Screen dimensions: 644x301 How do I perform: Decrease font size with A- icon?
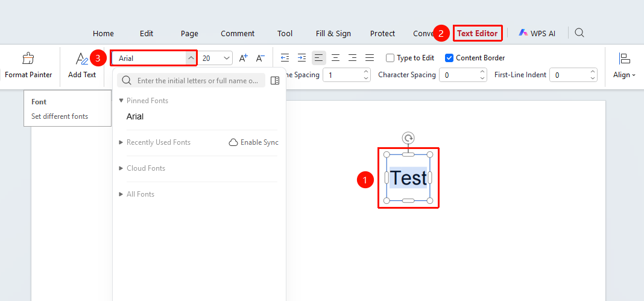click(260, 58)
